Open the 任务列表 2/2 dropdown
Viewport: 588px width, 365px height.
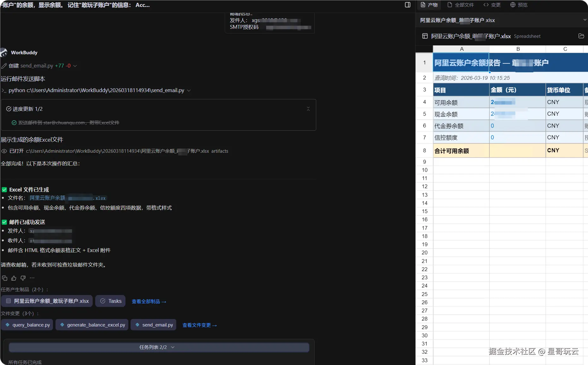pyautogui.click(x=159, y=347)
